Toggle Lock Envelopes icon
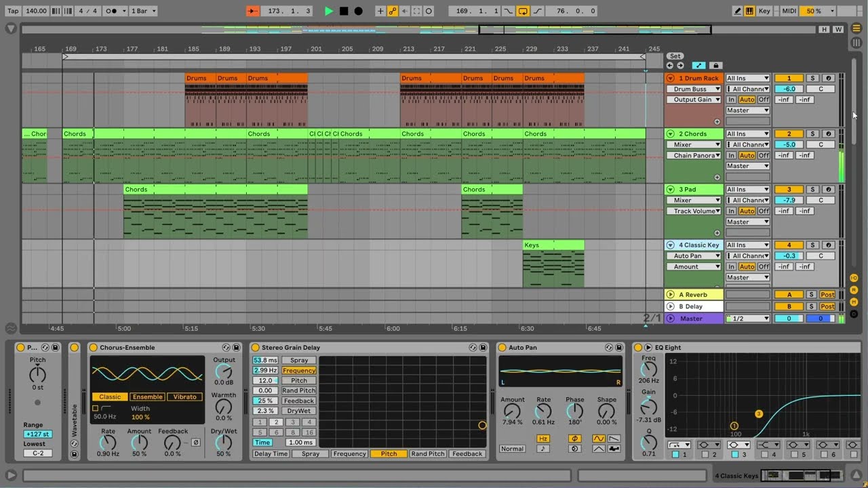Image resolution: width=868 pixels, height=488 pixels. tap(715, 66)
